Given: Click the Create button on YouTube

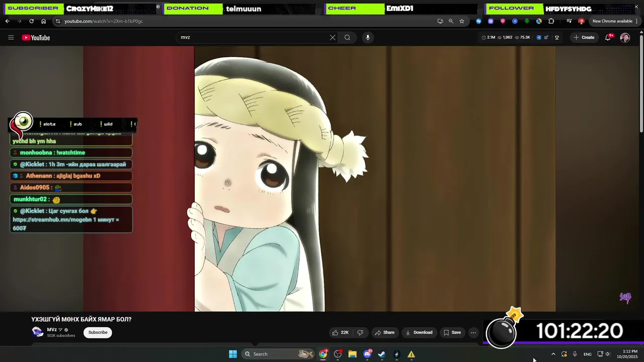Looking at the screenshot, I should tap(584, 37).
